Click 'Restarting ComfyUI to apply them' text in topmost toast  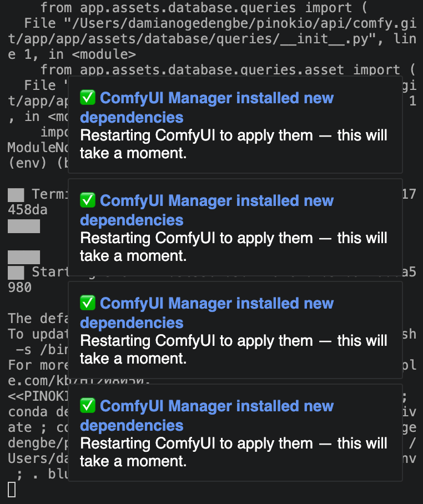coord(197,135)
